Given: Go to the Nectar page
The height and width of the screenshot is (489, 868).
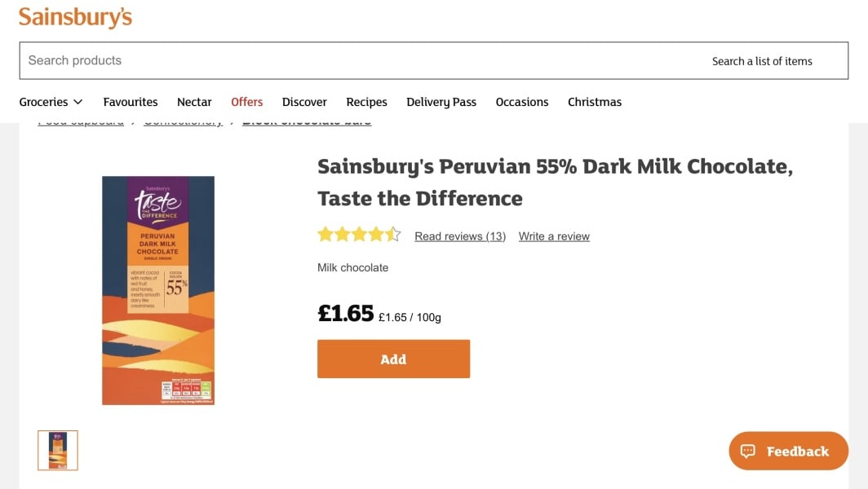Looking at the screenshot, I should tap(194, 102).
